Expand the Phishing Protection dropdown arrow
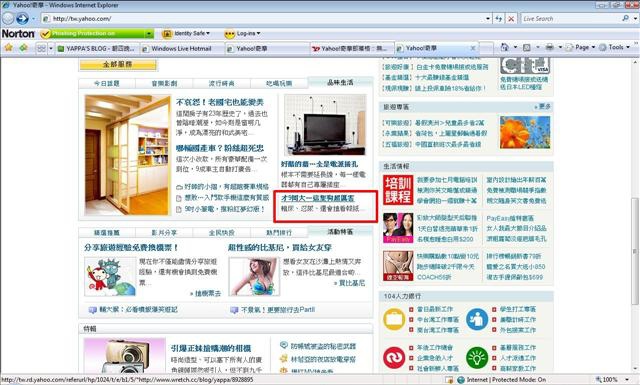The width and height of the screenshot is (640, 385). click(x=149, y=33)
